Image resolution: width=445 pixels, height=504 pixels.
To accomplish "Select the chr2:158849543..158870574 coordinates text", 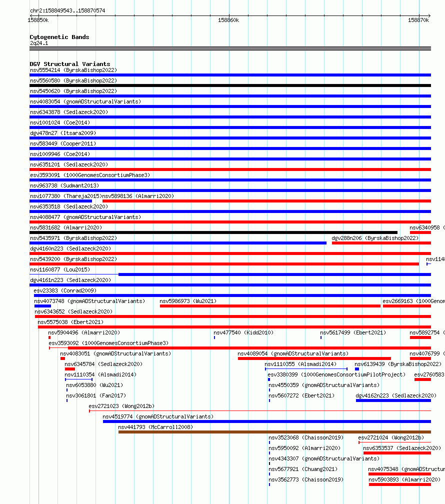I will pos(67,10).
